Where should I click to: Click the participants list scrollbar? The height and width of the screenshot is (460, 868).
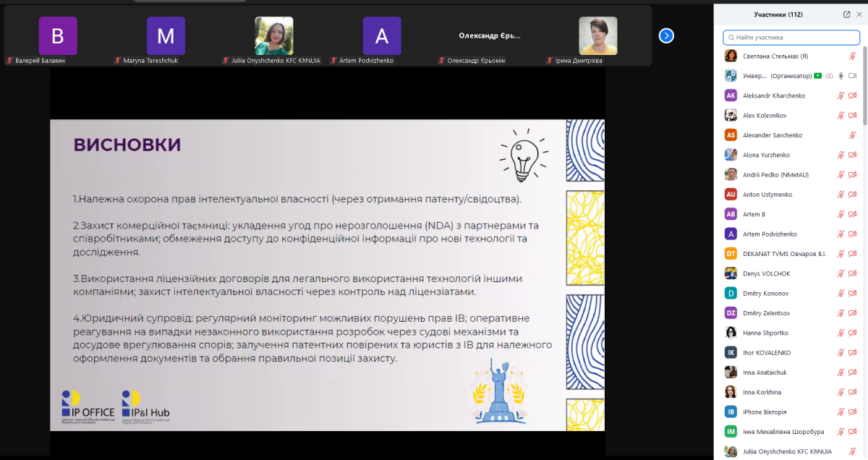[x=864, y=145]
